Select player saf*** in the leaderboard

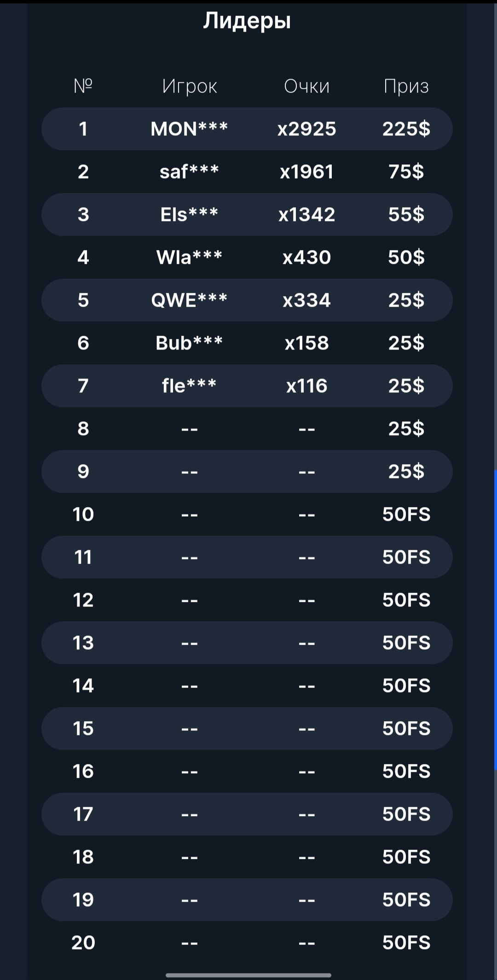pos(189,172)
